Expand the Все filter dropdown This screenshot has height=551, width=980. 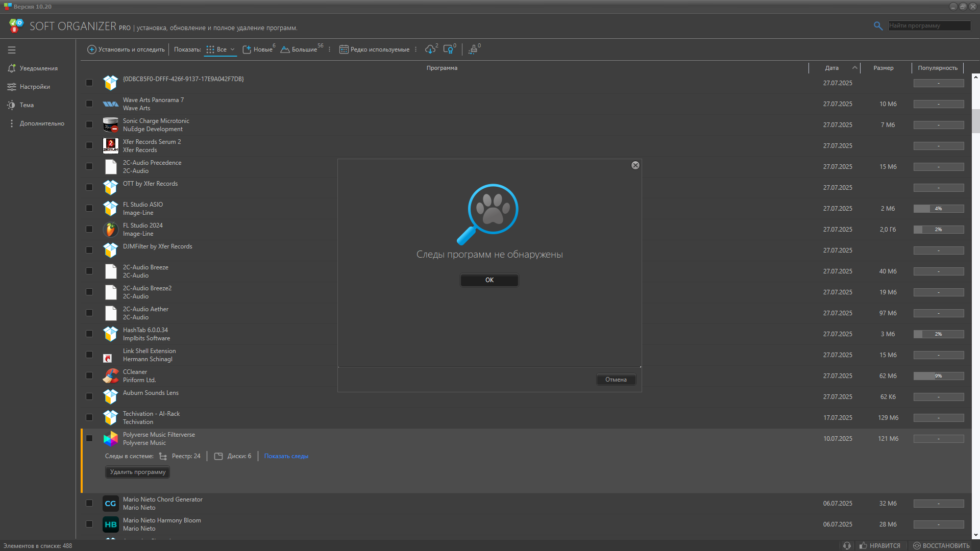point(220,49)
